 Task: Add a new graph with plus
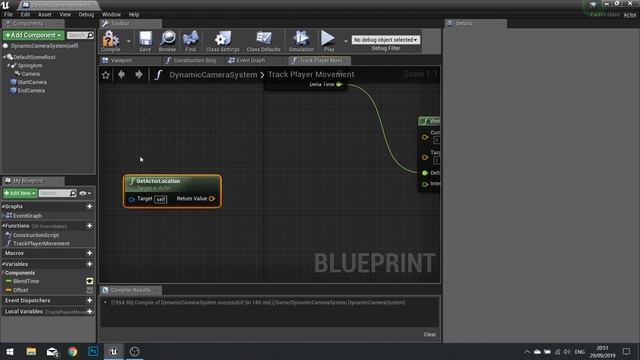coord(89,207)
